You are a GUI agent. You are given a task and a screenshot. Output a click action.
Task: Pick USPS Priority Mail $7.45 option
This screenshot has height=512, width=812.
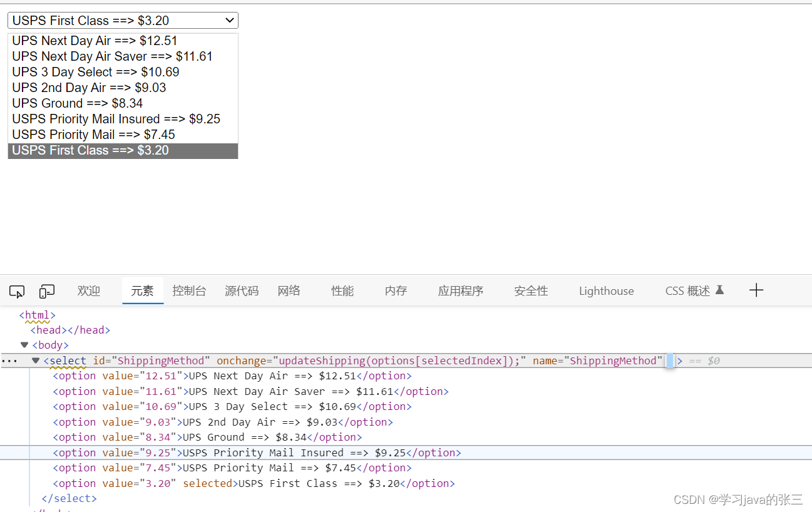point(123,135)
